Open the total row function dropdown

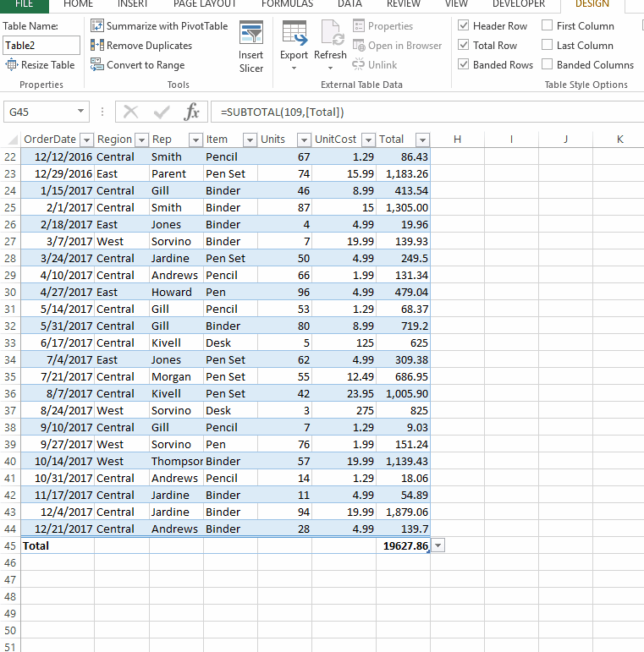pos(438,545)
